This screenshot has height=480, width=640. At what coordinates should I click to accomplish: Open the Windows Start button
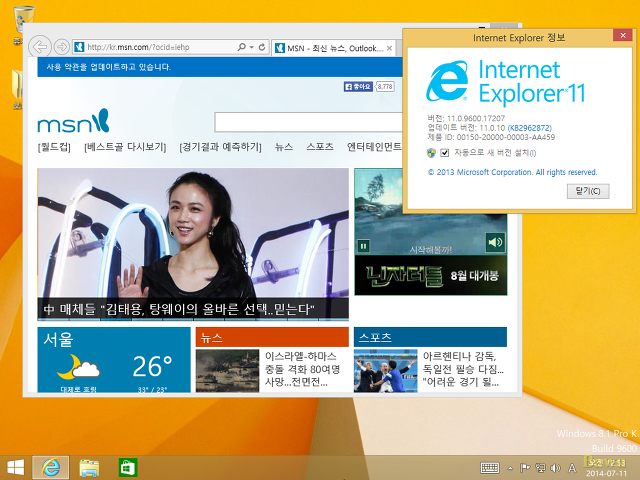pyautogui.click(x=16, y=467)
